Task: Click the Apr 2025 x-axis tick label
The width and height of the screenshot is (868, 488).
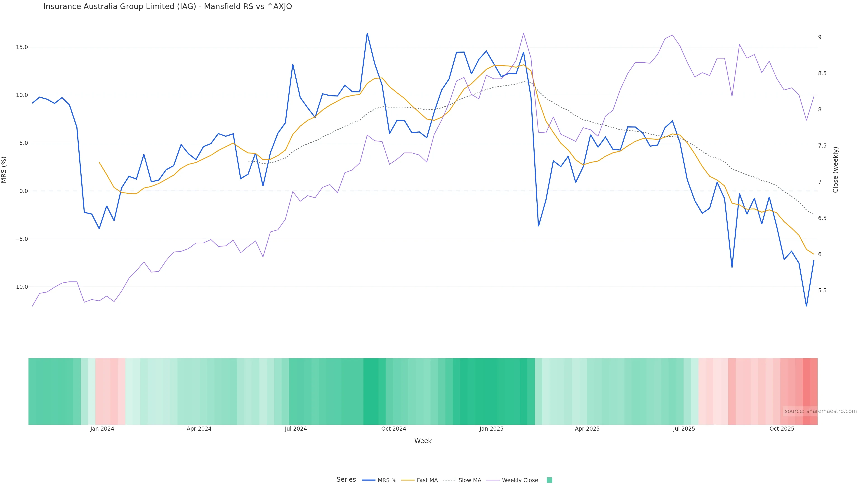Action: tap(587, 429)
